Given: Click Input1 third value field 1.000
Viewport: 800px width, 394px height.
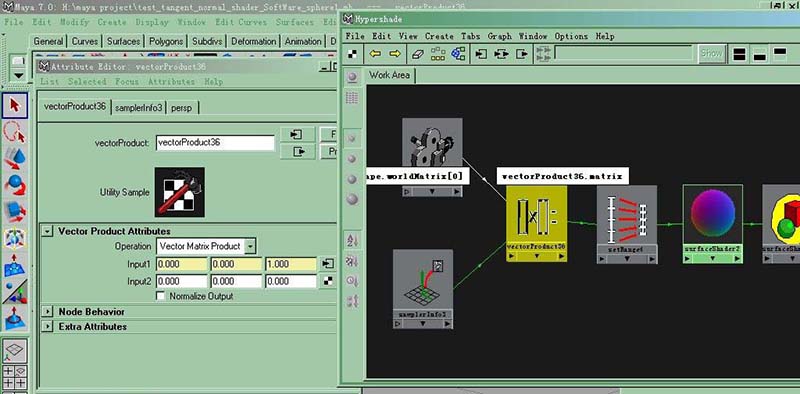Looking at the screenshot, I should 291,264.
